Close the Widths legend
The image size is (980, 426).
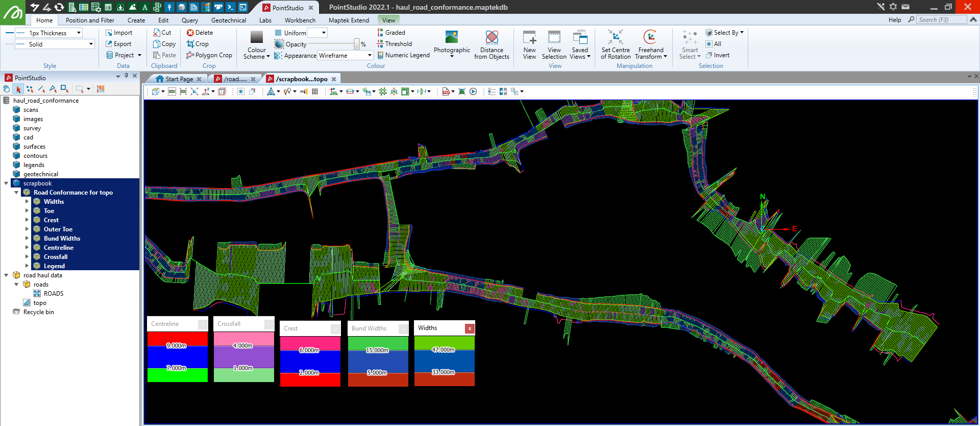[x=470, y=328]
